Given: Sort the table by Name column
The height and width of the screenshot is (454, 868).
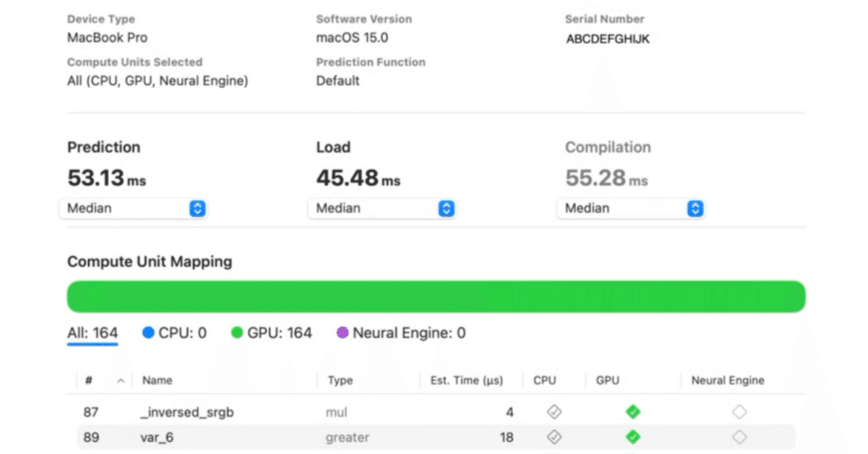Looking at the screenshot, I should pos(157,381).
